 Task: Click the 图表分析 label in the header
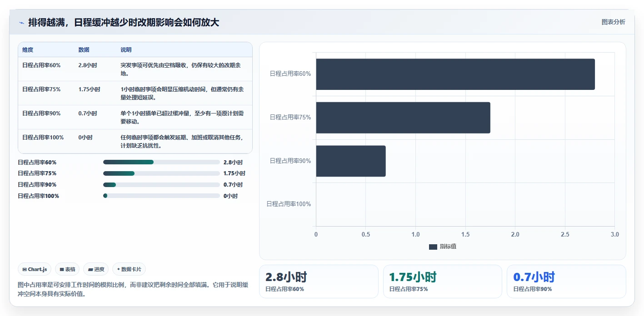[613, 22]
